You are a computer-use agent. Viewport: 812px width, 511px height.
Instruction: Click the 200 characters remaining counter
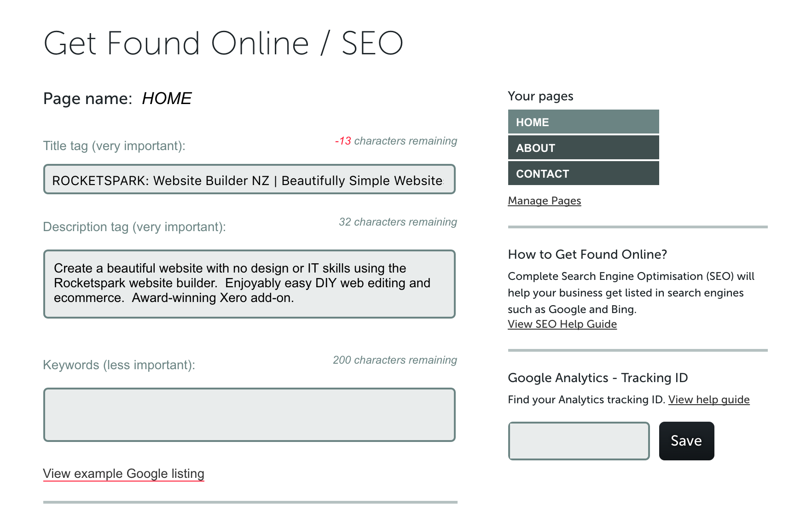pos(395,360)
